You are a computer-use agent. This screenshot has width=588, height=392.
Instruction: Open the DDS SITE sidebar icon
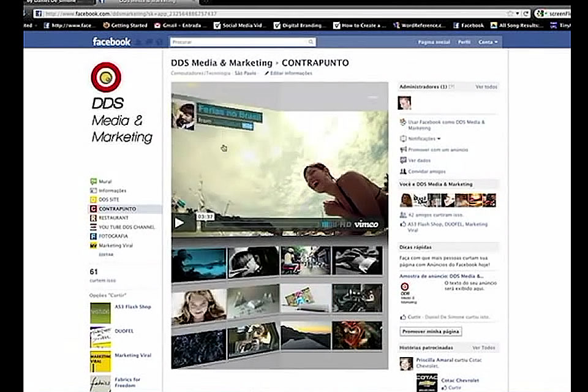(93, 200)
